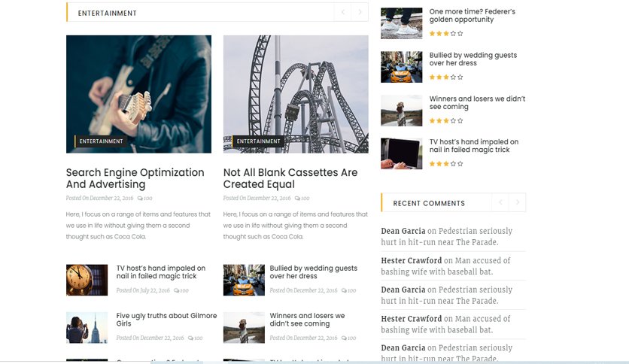Image resolution: width=629 pixels, height=364 pixels.
Task: Open sidebar taxi thumbnail
Action: (402, 67)
